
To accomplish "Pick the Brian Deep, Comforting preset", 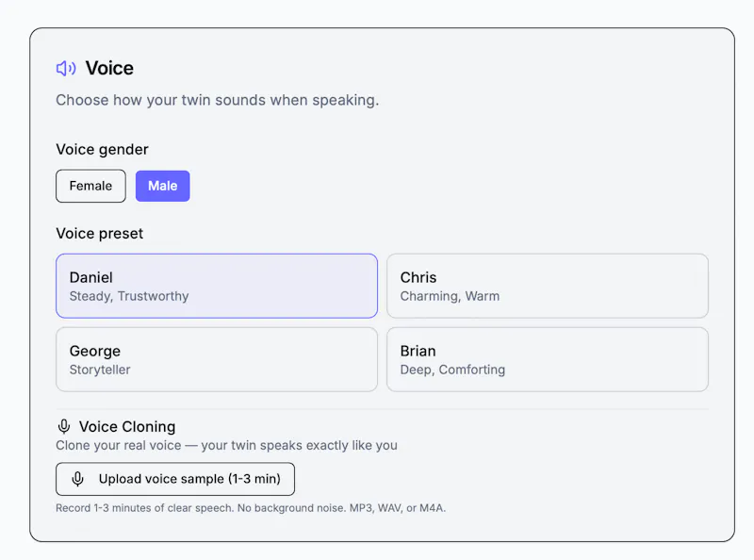I will click(548, 359).
